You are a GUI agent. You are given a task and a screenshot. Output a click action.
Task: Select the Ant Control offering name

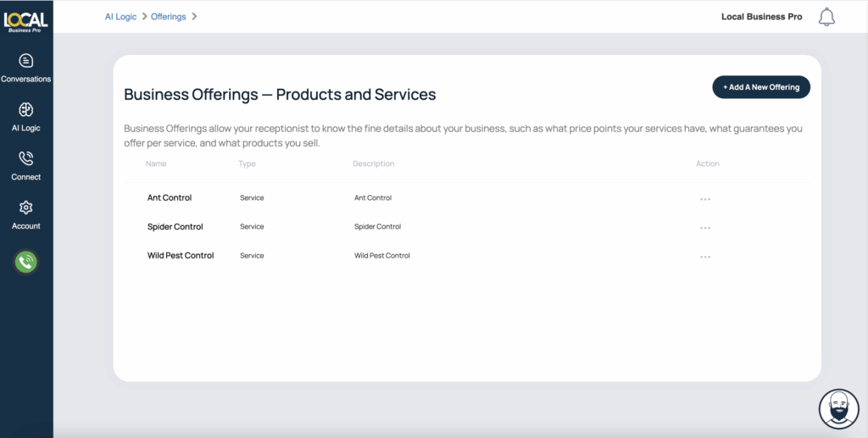[x=170, y=197]
